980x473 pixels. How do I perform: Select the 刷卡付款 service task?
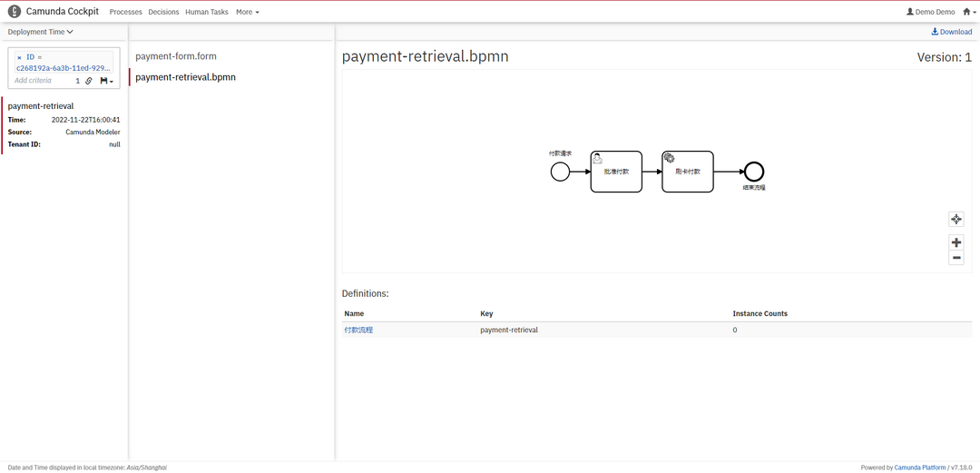(x=688, y=172)
